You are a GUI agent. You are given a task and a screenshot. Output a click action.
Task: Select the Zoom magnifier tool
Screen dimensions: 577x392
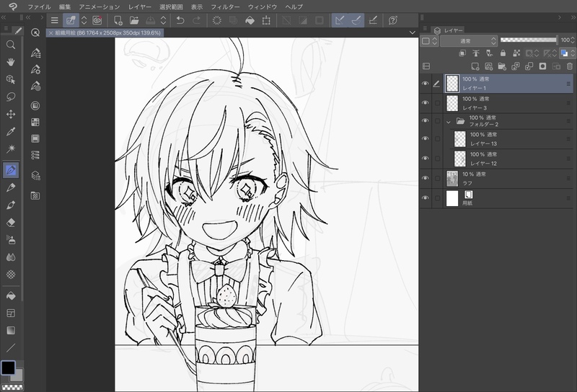pyautogui.click(x=11, y=45)
